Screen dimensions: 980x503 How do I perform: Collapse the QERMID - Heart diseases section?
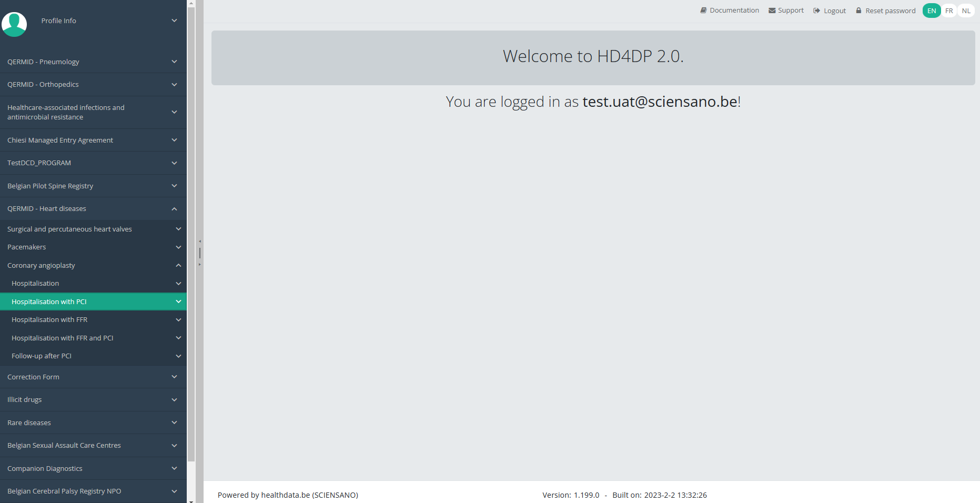pyautogui.click(x=174, y=209)
